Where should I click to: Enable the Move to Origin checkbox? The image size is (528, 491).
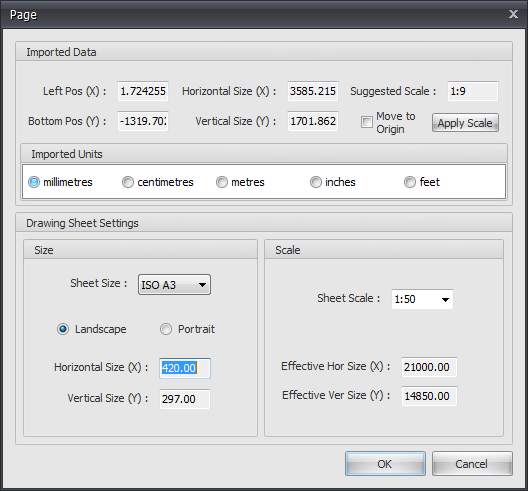367,122
